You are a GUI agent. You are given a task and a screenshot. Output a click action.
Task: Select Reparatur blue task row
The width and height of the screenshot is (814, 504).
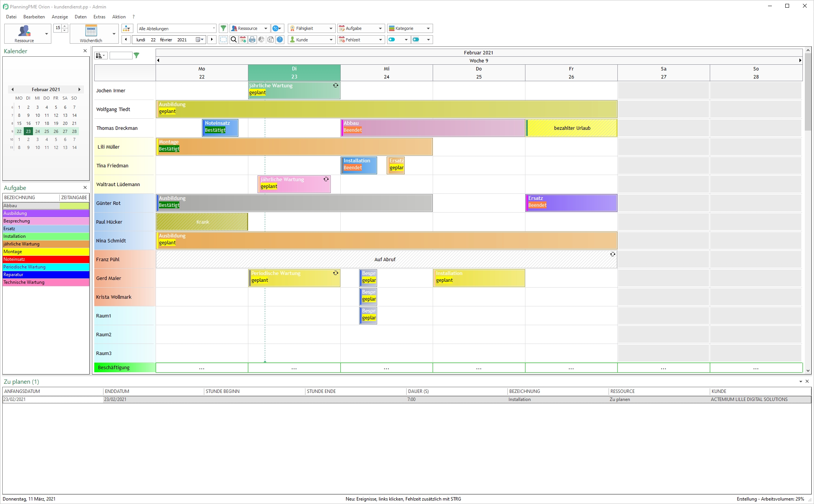[x=46, y=275]
